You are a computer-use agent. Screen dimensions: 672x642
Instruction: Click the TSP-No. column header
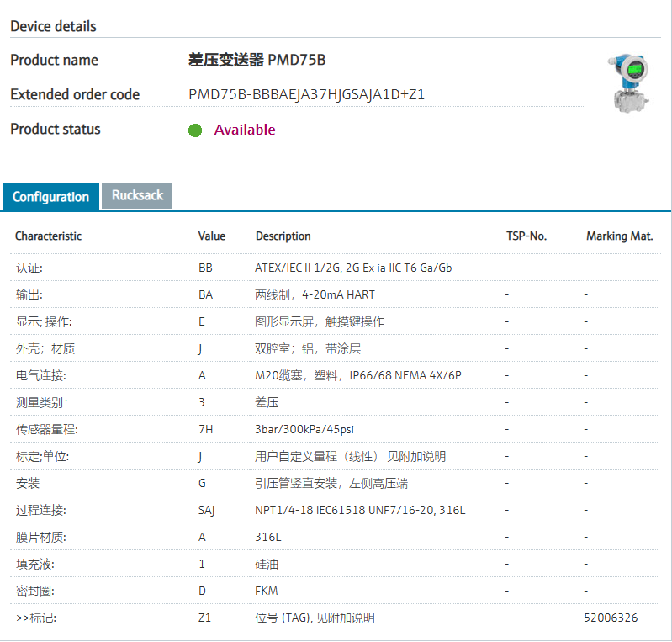526,236
